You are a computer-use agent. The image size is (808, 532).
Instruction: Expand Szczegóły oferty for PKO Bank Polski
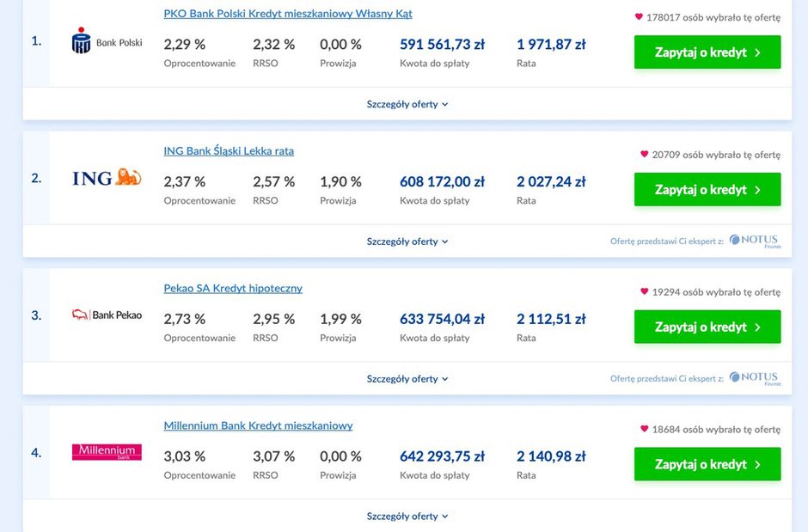[407, 104]
